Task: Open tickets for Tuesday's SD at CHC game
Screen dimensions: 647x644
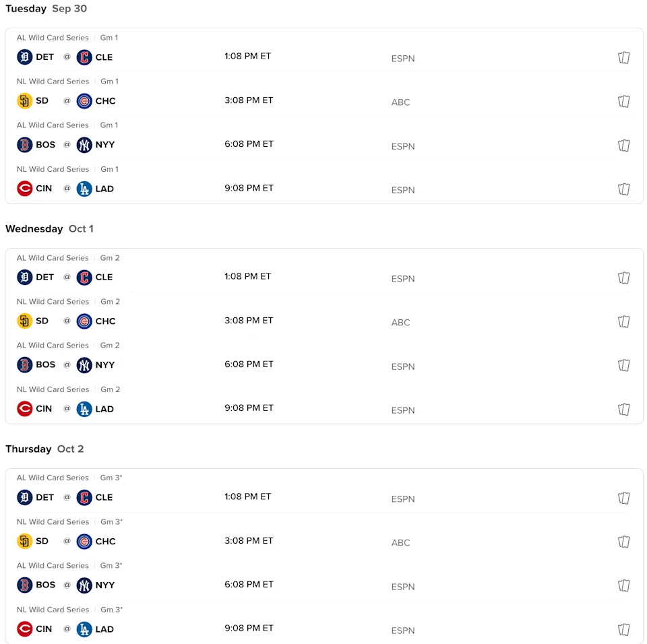Action: [624, 102]
